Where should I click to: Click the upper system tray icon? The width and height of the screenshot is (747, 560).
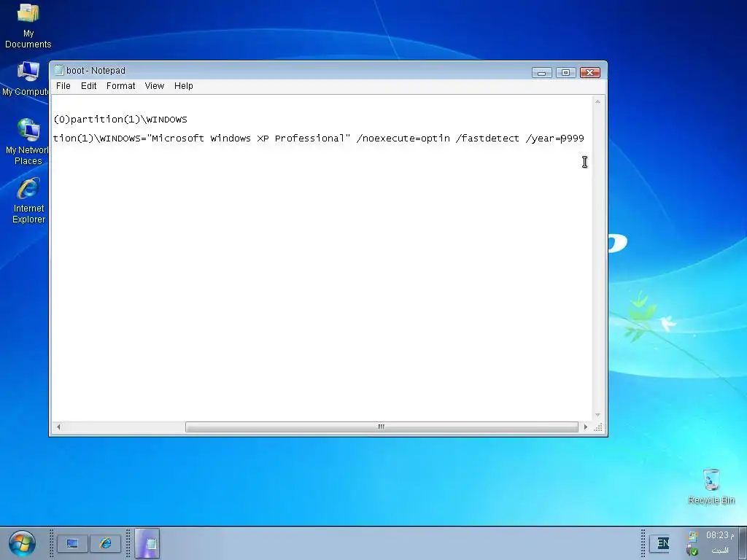coord(693,537)
